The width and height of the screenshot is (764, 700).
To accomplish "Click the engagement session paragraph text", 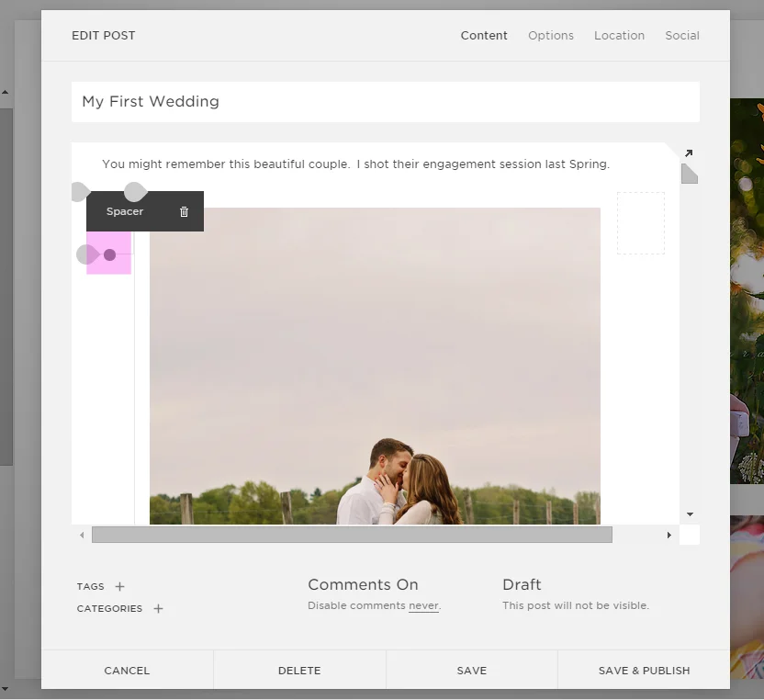I will coord(355,164).
